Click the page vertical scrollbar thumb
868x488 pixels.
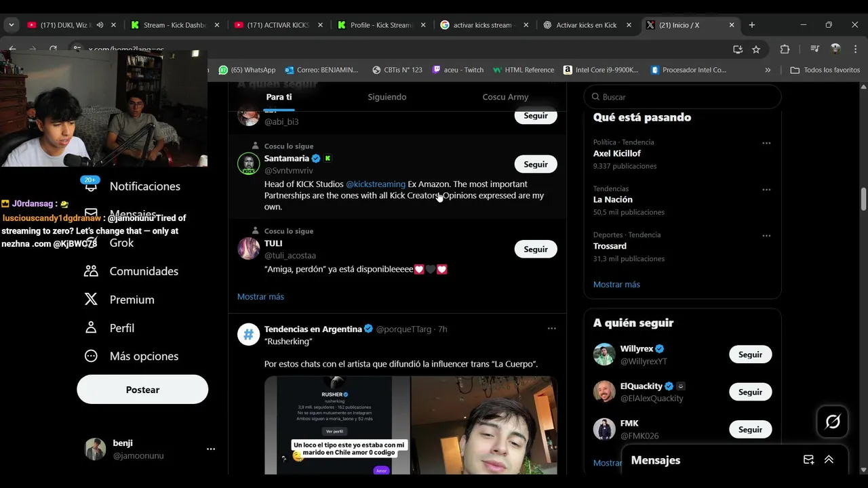pos(863,199)
